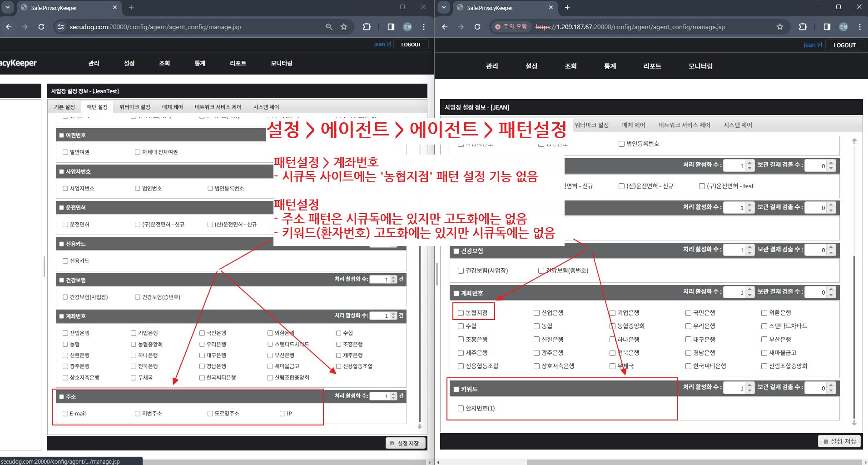Close Safe.PrivacyKeeper tab in right window

point(551,7)
